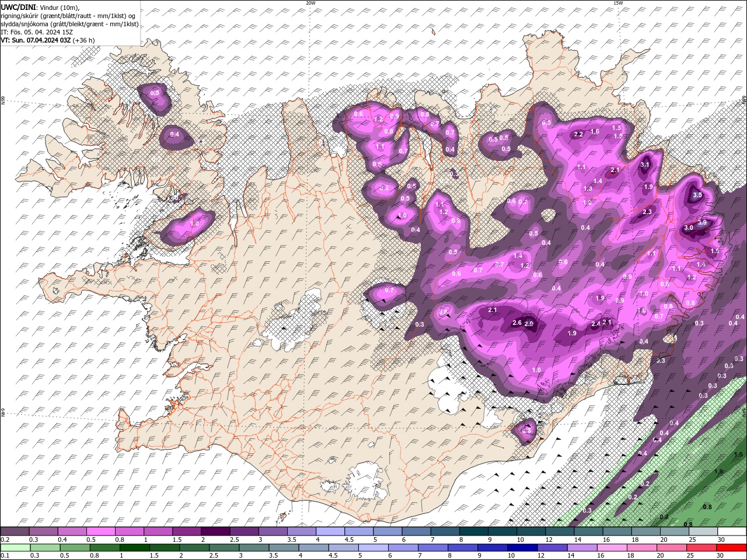The width and height of the screenshot is (747, 560).
Task: Click the init time 'IT: Fös. 05. 04. 2024 15Z'
Action: coord(37,32)
